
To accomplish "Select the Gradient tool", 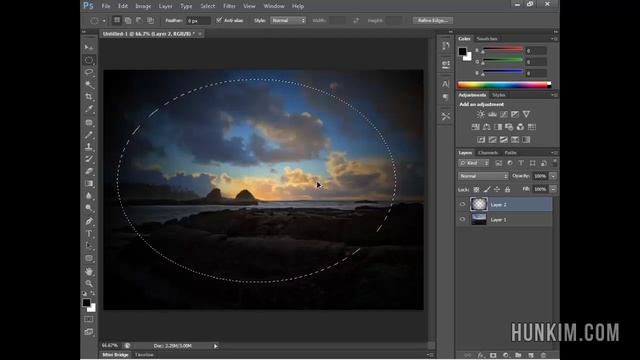I will pyautogui.click(x=89, y=184).
